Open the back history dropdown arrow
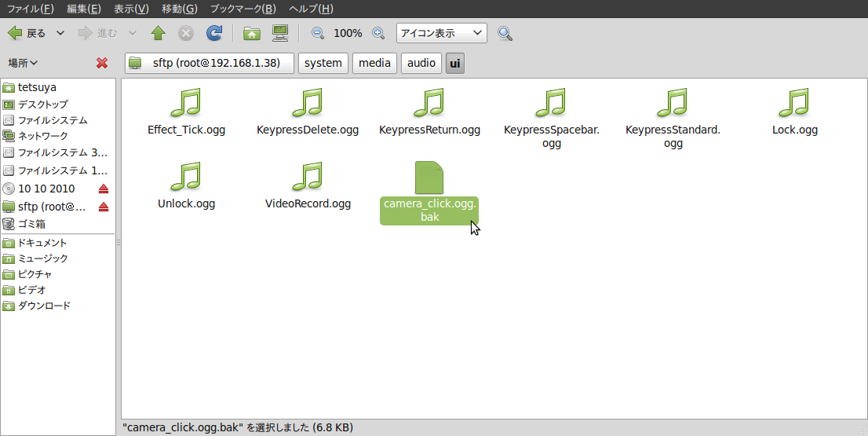The height and width of the screenshot is (436, 868). [x=61, y=33]
